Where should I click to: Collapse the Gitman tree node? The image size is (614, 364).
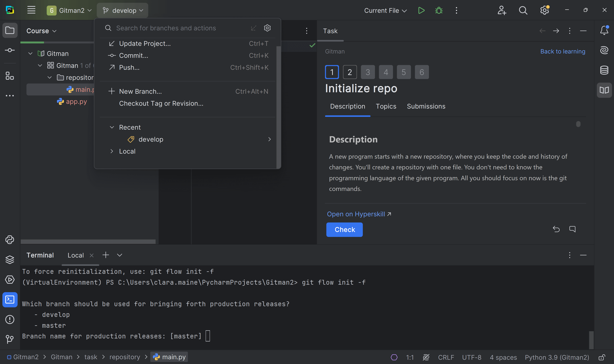[30, 53]
